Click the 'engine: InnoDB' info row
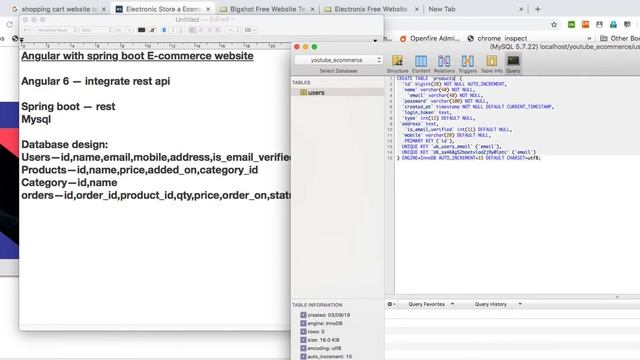Screen dimensions: 640x360 pos(321,323)
